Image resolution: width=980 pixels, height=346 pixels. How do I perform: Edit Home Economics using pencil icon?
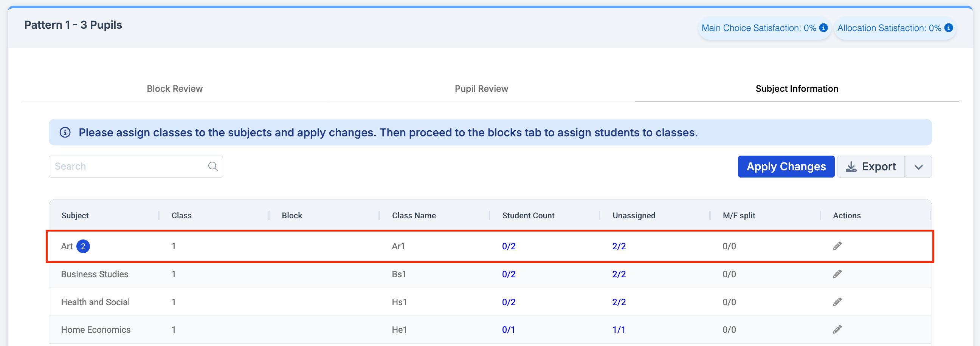click(837, 330)
